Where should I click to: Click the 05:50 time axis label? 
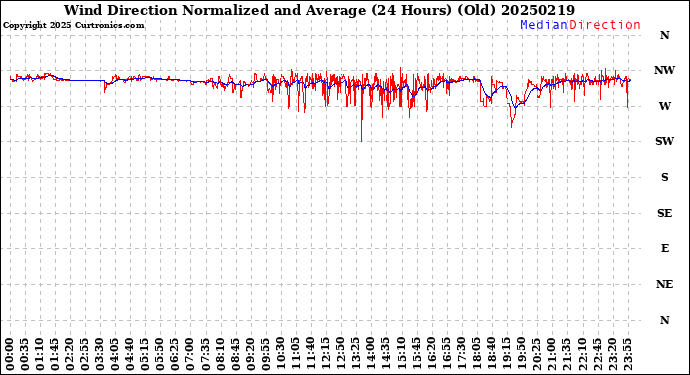tap(160, 354)
